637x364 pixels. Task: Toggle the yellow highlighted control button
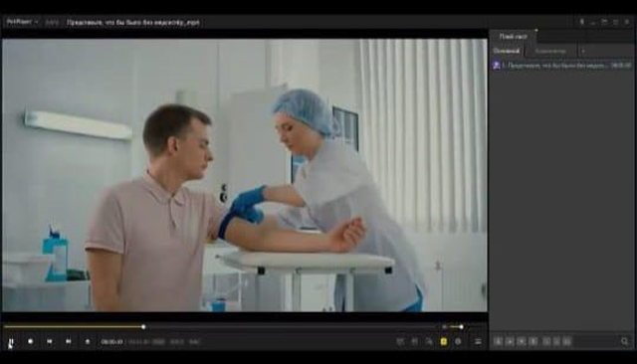coord(444,342)
